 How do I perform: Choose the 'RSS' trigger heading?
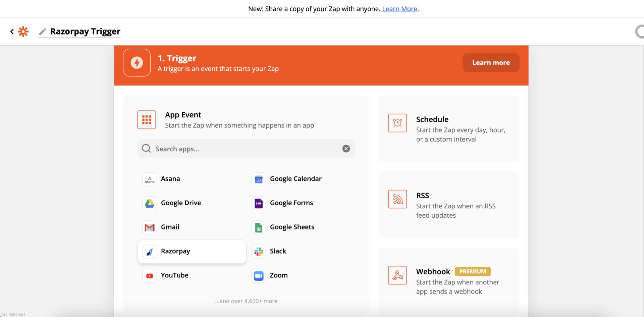point(422,196)
